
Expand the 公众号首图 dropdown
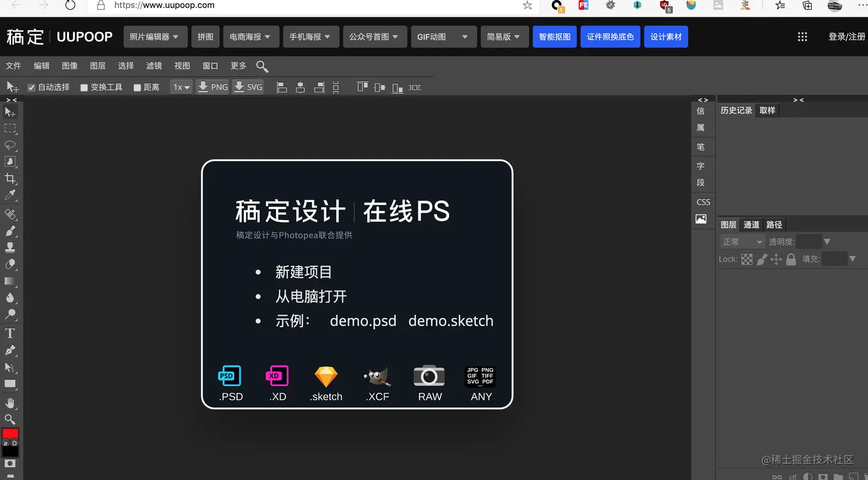[x=375, y=37]
